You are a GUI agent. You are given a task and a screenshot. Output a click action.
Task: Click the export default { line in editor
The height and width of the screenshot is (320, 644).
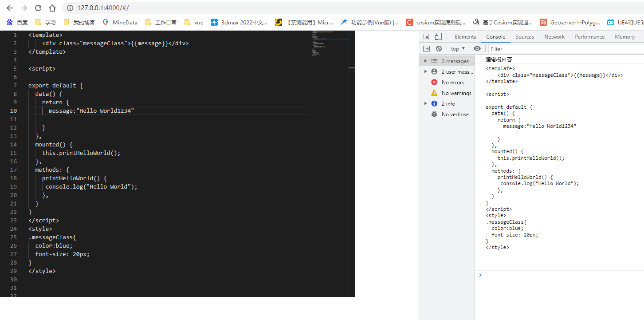(x=55, y=85)
